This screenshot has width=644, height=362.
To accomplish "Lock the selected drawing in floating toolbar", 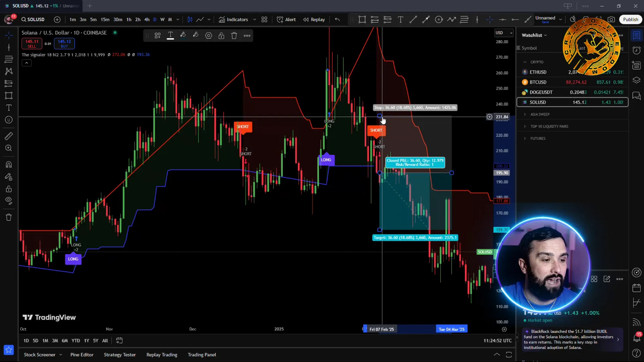I will [x=221, y=36].
